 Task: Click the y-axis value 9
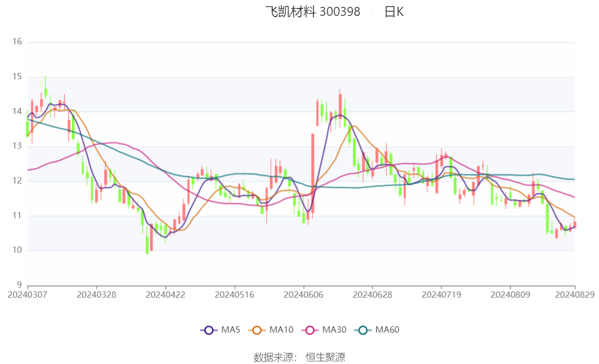19,285
